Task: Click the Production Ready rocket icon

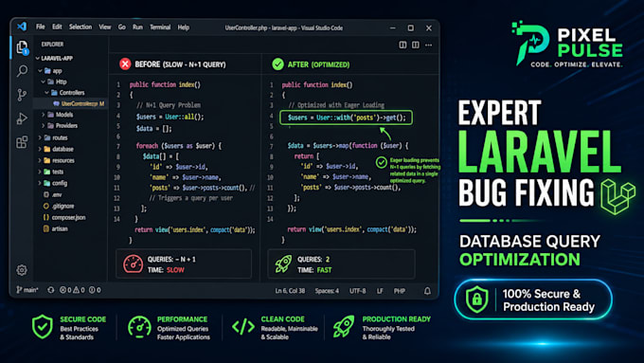Action: 344,327
